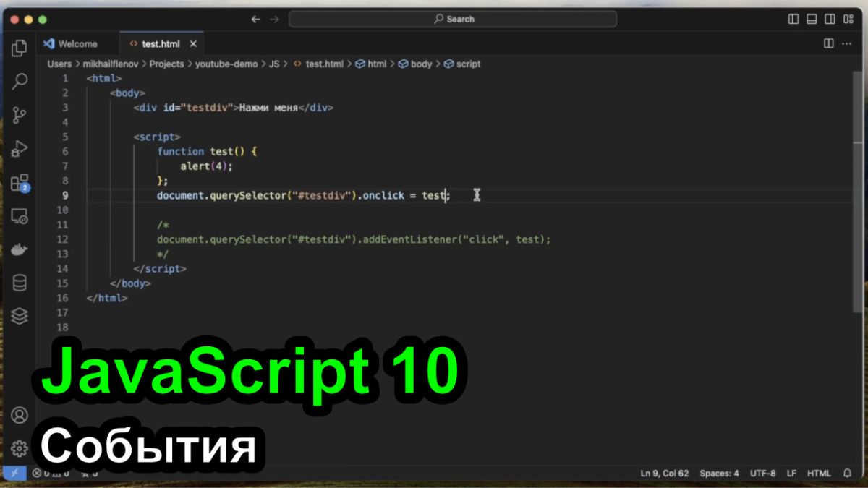Change indentation via Spaces: 4
868x488 pixels.
(719, 474)
